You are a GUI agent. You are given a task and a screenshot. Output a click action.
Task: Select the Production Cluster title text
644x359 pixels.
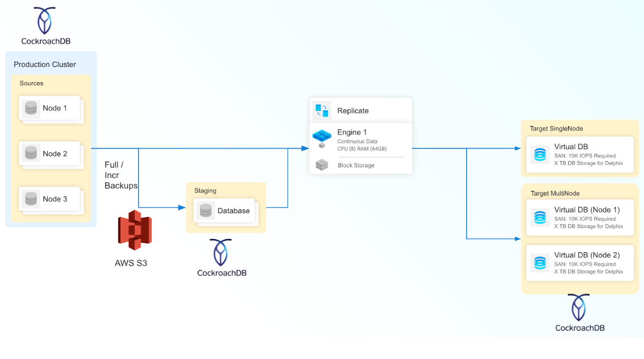(x=45, y=64)
